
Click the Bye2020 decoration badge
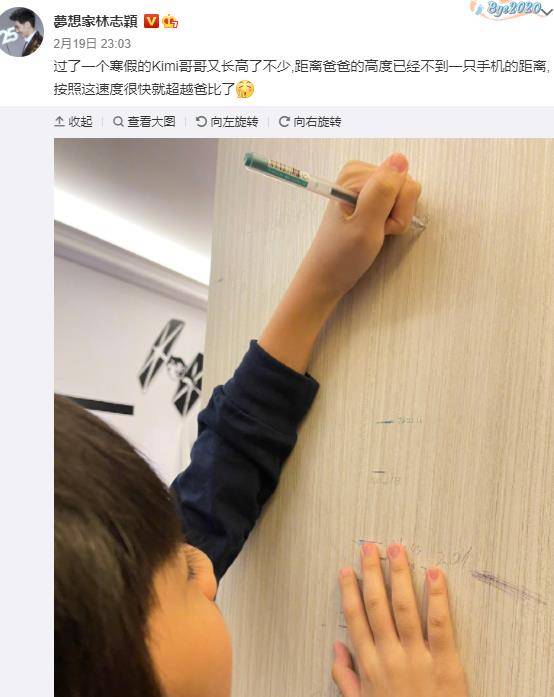click(507, 9)
